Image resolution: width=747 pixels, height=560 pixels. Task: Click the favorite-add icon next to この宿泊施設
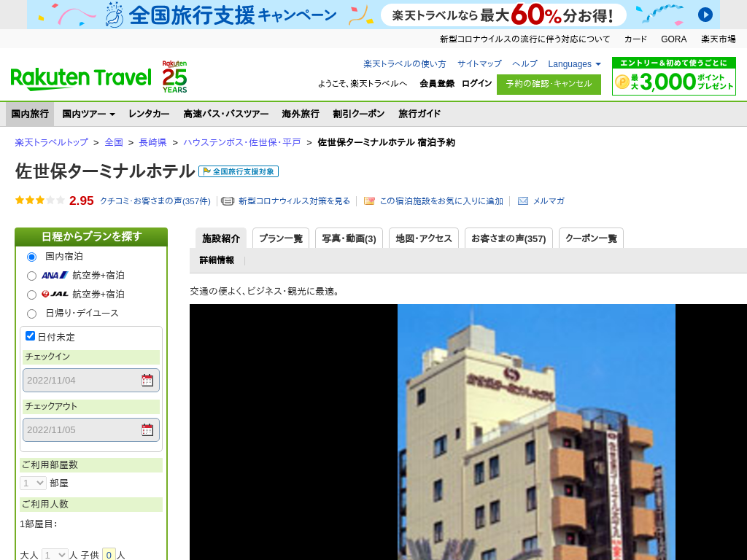369,201
